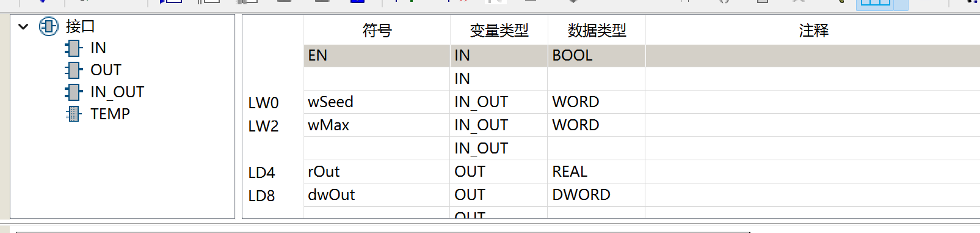Image resolution: width=980 pixels, height=233 pixels.
Task: Select the EN symbol cell
Action: click(377, 56)
